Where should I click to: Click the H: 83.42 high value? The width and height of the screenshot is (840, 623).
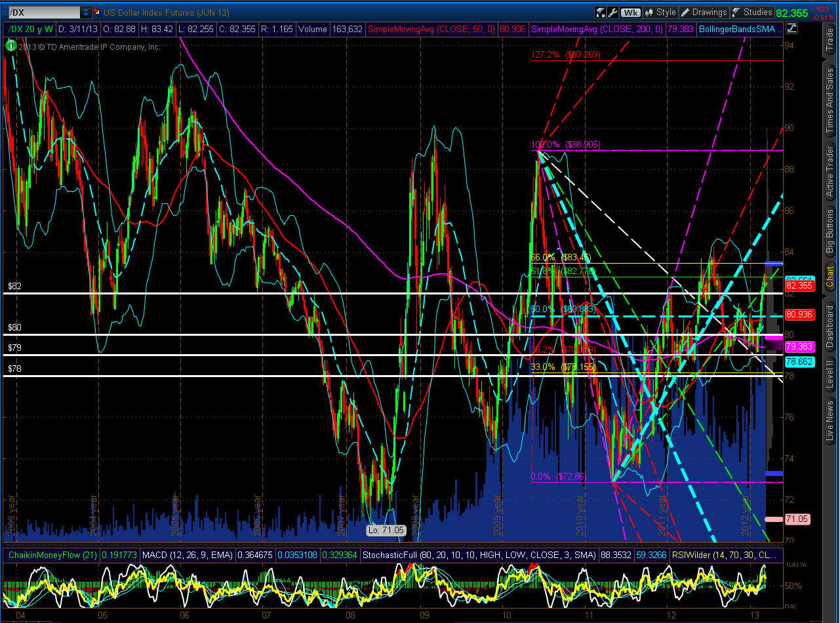pos(157,30)
